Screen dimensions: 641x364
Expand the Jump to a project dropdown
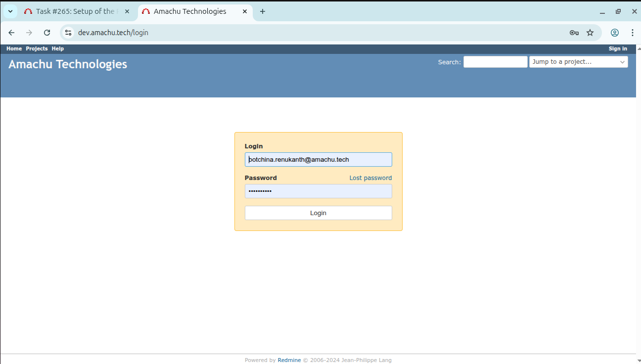[x=578, y=62]
